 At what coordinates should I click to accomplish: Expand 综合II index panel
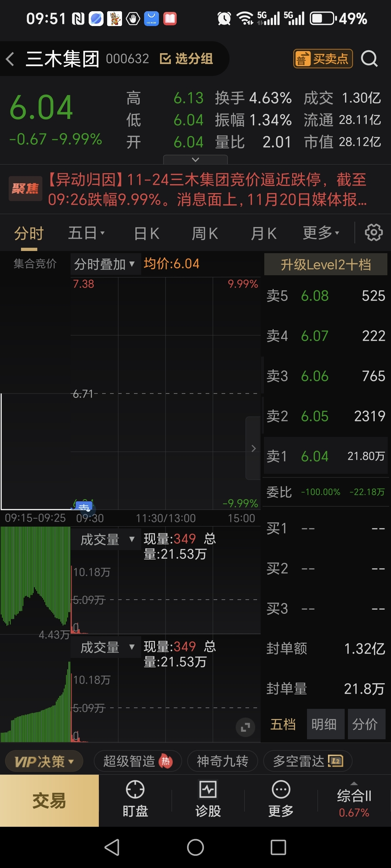354,800
